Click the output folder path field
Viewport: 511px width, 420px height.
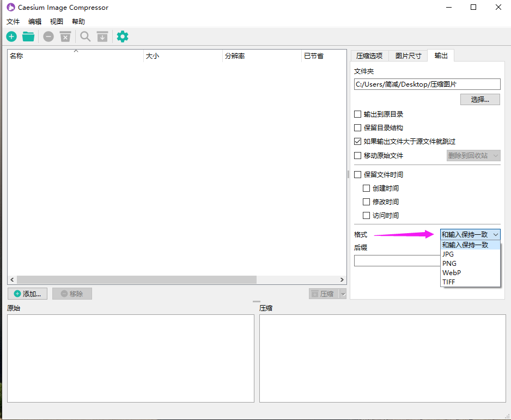(x=427, y=84)
